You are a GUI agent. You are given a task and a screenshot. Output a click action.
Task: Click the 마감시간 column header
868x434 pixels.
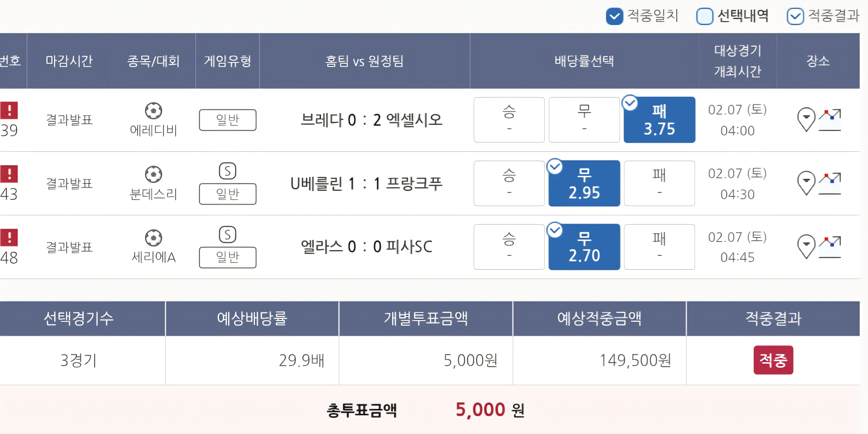pyautogui.click(x=69, y=61)
